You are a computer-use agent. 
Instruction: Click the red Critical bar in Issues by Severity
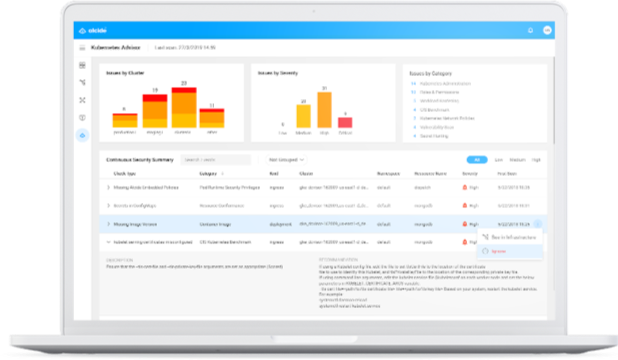345,122
